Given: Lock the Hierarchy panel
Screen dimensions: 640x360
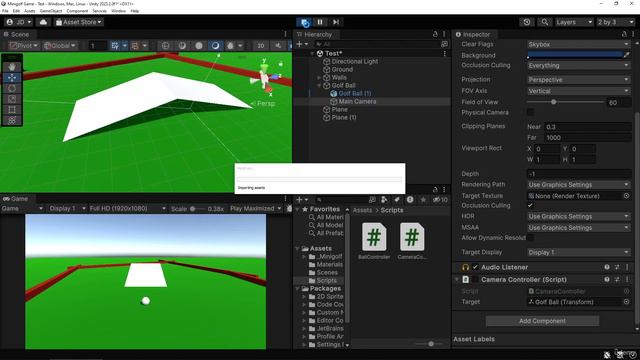Looking at the screenshot, I should pyautogui.click(x=435, y=34).
